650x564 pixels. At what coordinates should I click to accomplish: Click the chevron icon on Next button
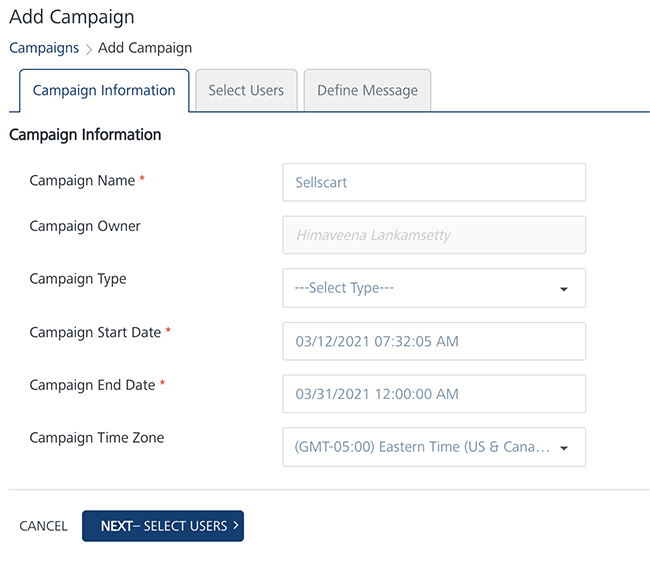235,525
